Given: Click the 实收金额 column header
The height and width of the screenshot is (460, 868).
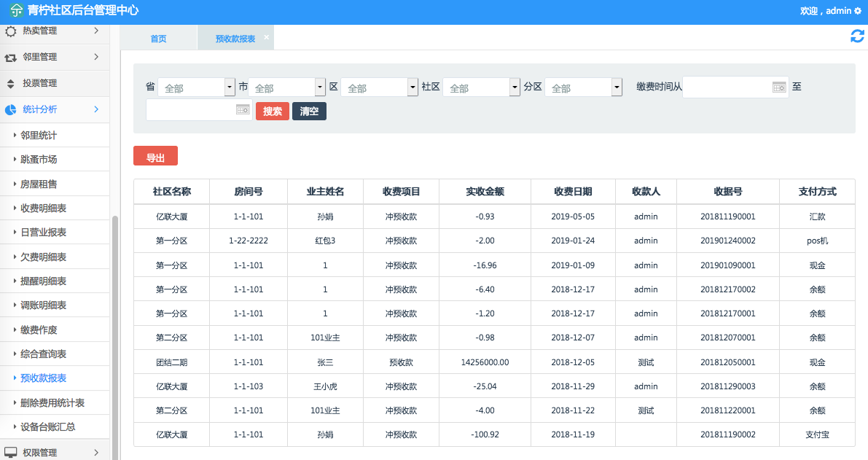Looking at the screenshot, I should [485, 192].
